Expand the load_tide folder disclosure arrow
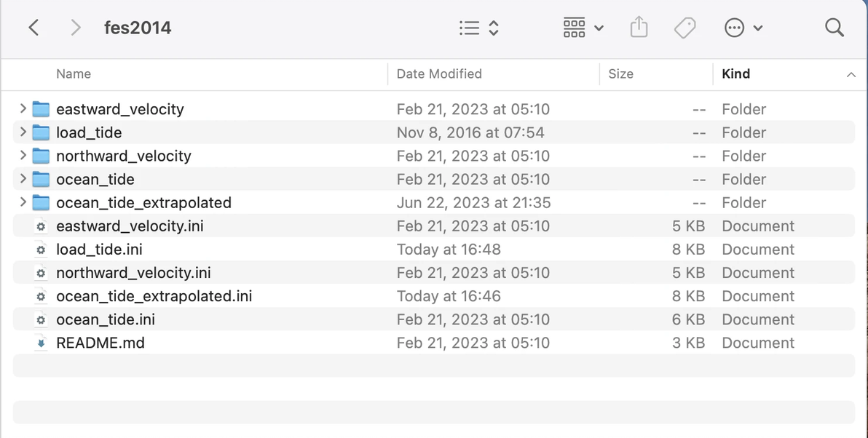 click(x=23, y=132)
